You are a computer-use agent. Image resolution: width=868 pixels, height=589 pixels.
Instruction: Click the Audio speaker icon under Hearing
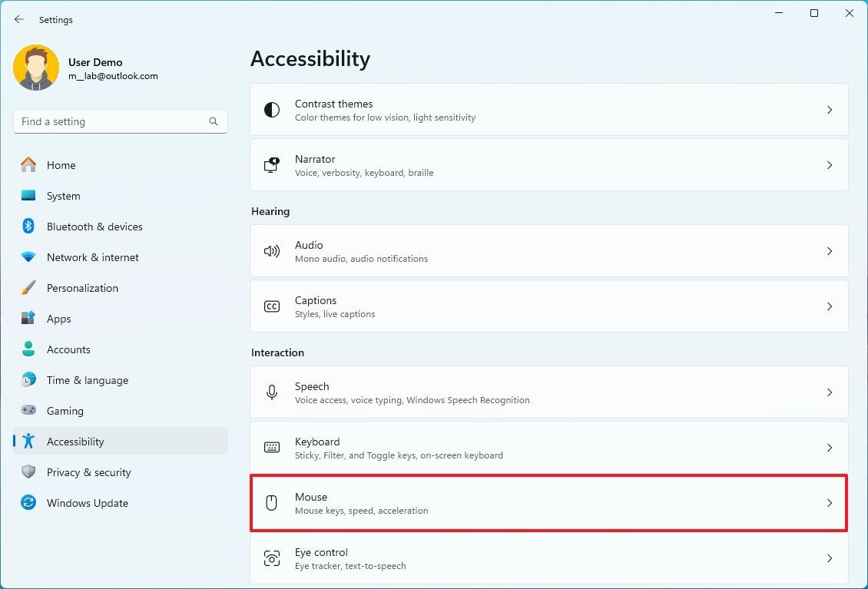(x=272, y=250)
